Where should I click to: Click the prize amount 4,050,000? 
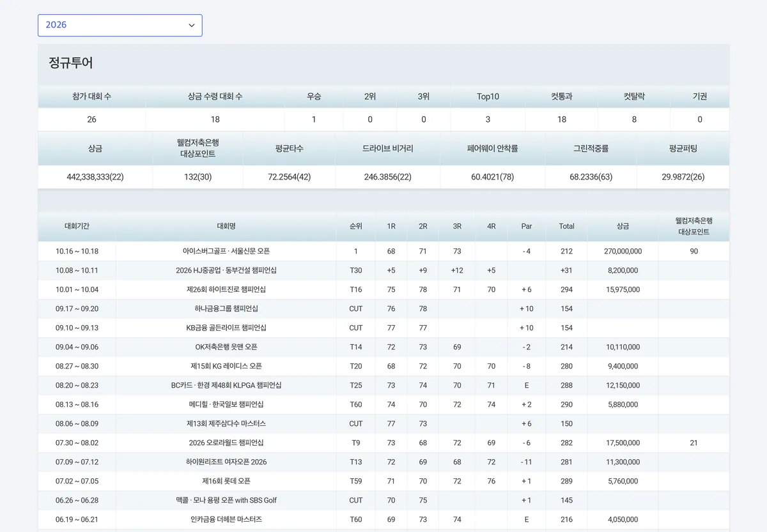623,520
